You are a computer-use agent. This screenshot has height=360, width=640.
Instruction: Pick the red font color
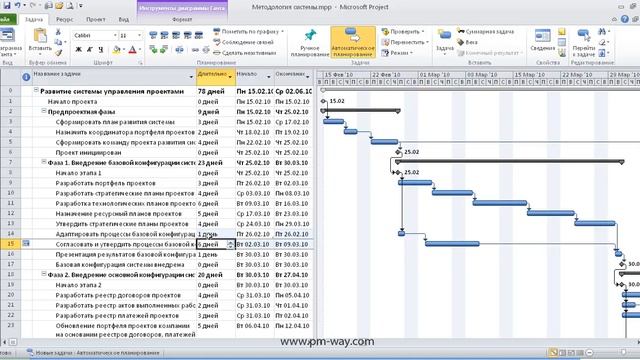pos(132,50)
